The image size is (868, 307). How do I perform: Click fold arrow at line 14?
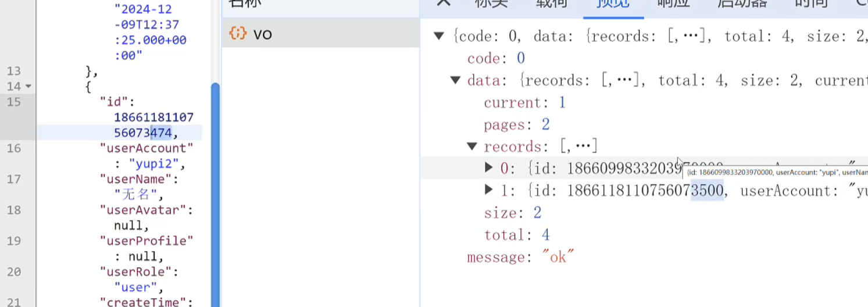(28, 87)
